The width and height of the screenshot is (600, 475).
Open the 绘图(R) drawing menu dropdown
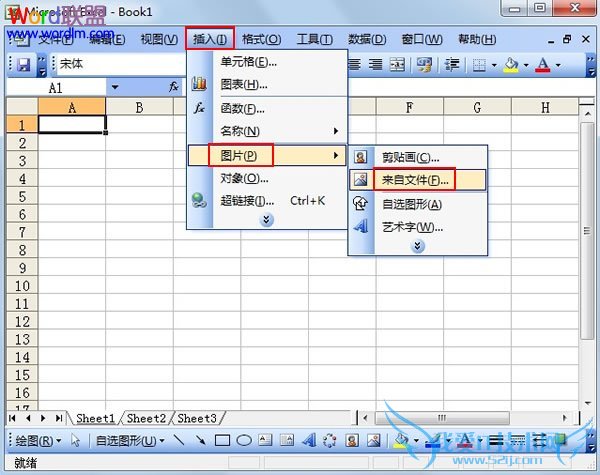point(38,441)
